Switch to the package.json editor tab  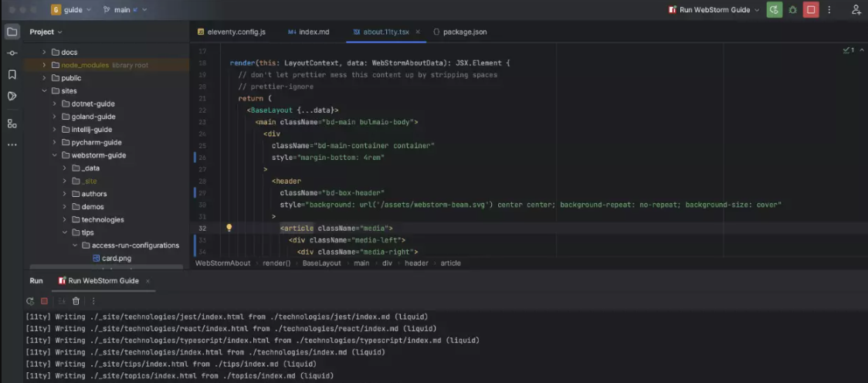pyautogui.click(x=465, y=32)
